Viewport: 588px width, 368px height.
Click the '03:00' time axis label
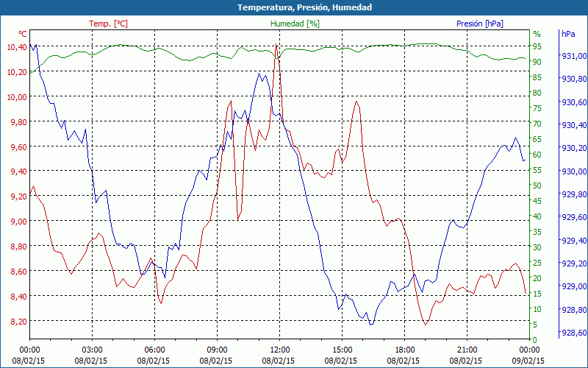[93, 350]
